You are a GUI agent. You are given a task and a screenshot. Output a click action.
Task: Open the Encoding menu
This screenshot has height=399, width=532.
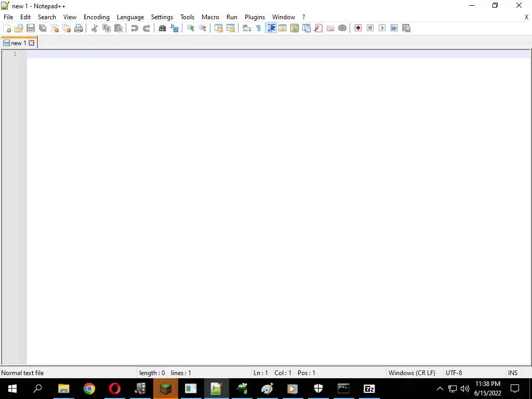pyautogui.click(x=97, y=17)
